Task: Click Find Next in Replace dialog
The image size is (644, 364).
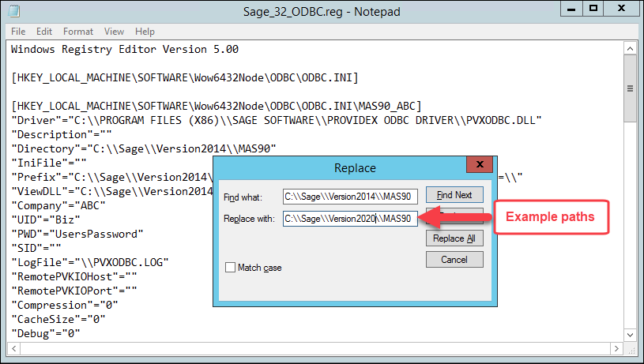Action: pyautogui.click(x=454, y=195)
